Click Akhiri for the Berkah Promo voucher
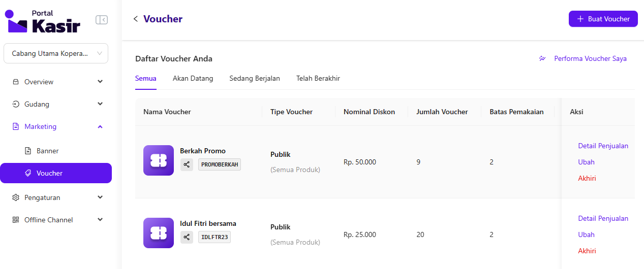 tap(587, 178)
